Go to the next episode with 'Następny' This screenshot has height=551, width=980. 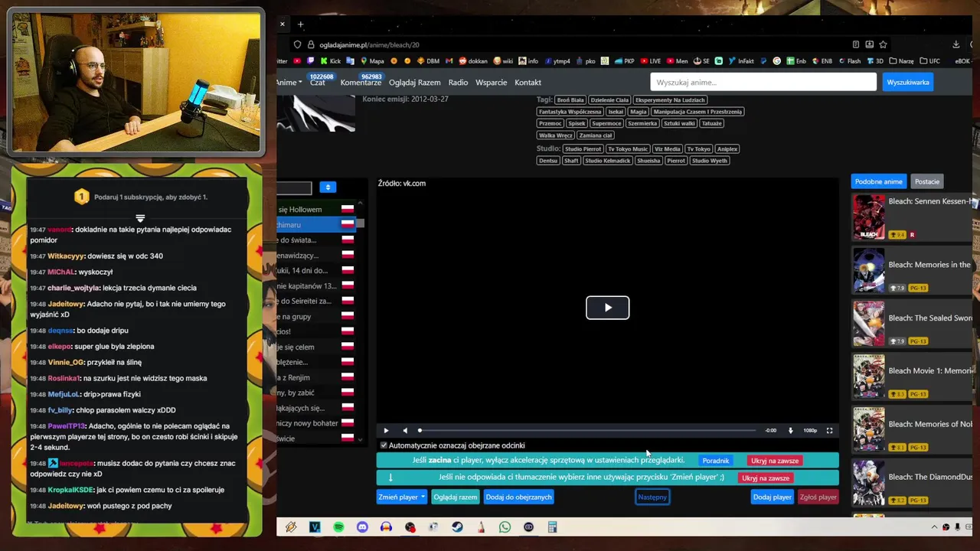point(652,497)
